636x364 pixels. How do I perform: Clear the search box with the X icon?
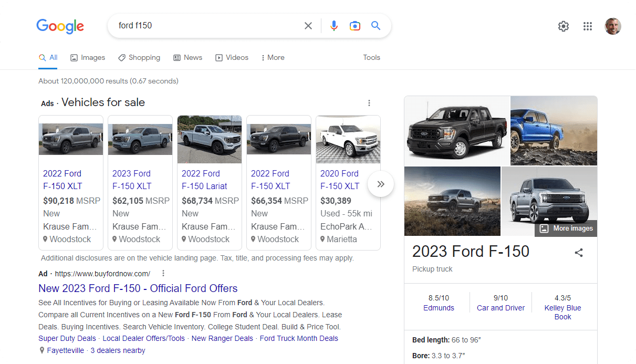308,25
